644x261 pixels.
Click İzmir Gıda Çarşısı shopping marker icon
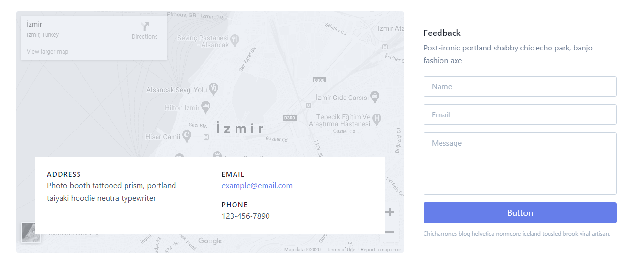point(375,97)
